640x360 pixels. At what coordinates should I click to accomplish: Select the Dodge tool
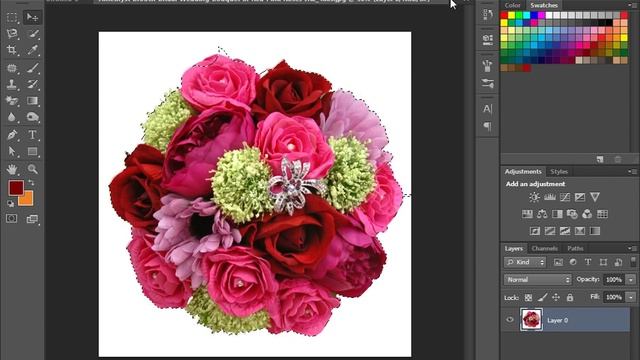32,117
